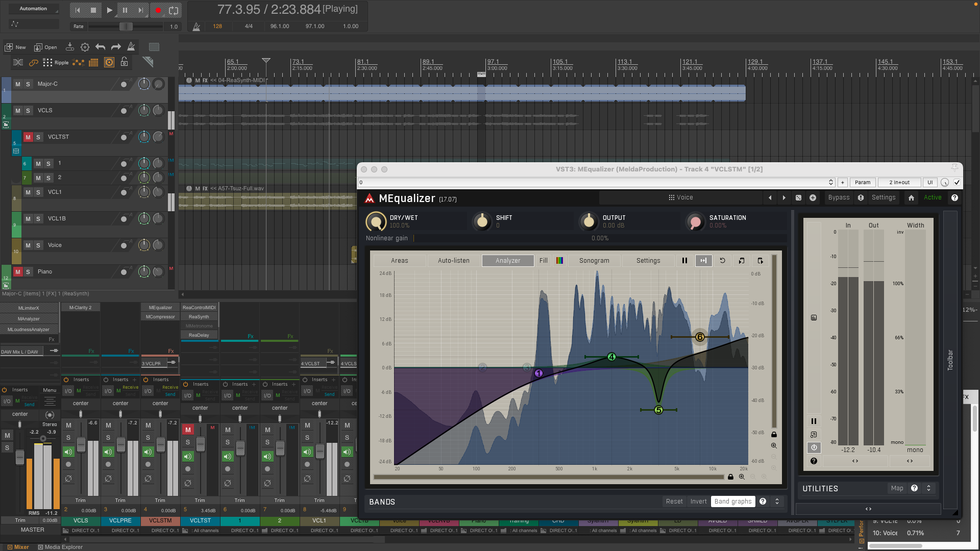Toggle the plugin enabled checkbox in FX window
The width and height of the screenshot is (980, 551).
(957, 183)
